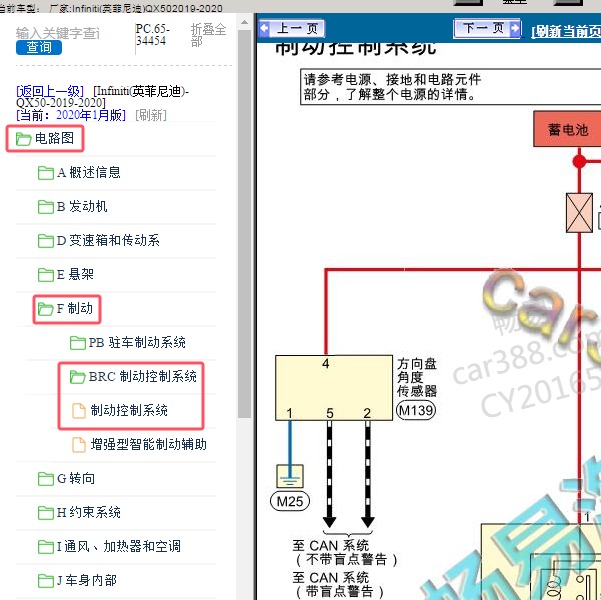This screenshot has height=600, width=601.
Task: Click the folder icon beside J 车身内部
Action: click(46, 581)
